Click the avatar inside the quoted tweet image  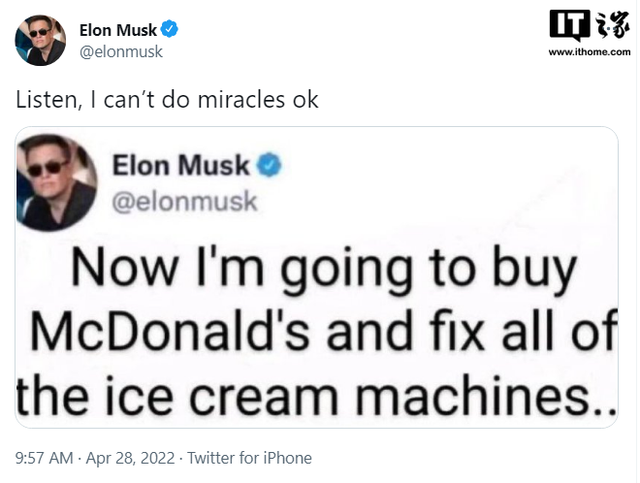56,182
